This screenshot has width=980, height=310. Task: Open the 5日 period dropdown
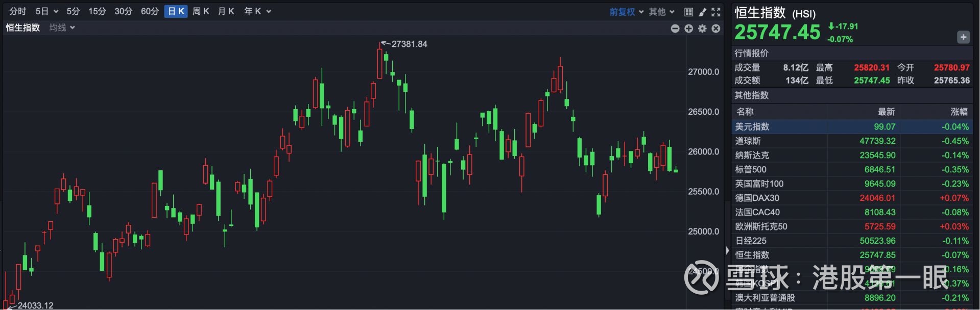pos(46,11)
